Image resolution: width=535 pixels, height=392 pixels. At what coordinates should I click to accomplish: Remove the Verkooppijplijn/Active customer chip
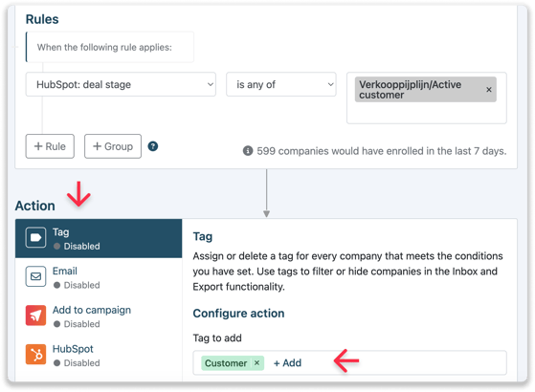click(489, 90)
